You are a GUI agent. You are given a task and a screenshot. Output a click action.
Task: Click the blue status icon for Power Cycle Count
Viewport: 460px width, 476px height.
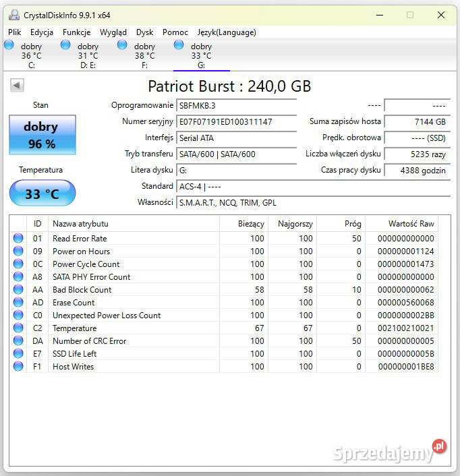[x=18, y=264]
